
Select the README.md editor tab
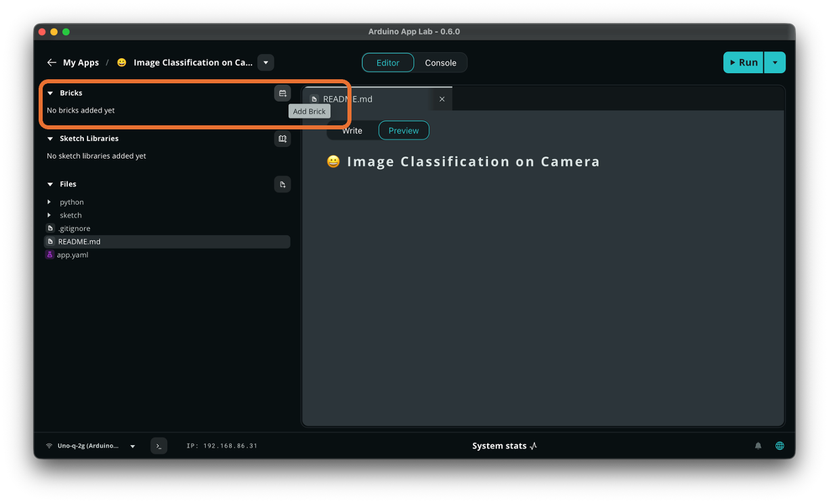tap(377, 99)
